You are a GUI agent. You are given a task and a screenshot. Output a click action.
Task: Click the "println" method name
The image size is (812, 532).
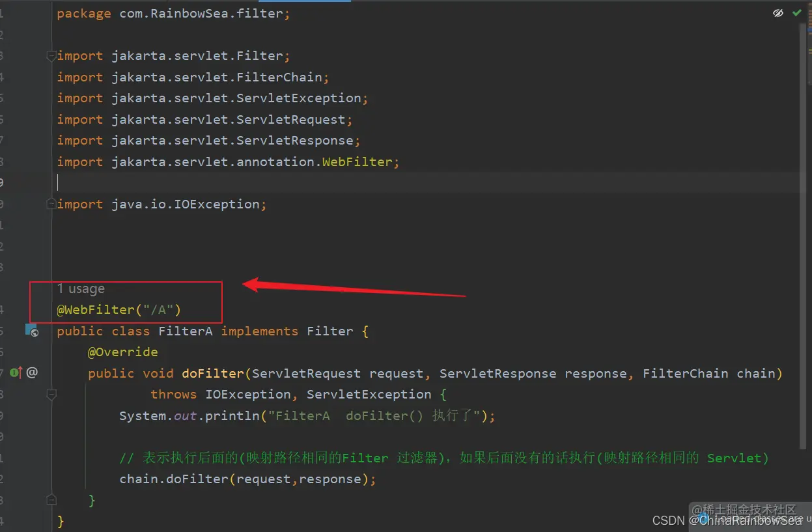pyautogui.click(x=232, y=415)
